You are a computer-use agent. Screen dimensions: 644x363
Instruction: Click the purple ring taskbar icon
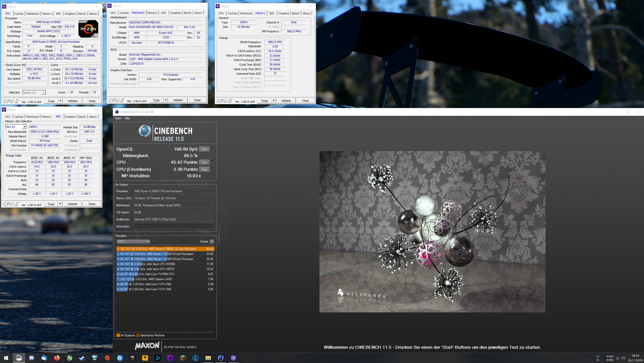(x=171, y=358)
